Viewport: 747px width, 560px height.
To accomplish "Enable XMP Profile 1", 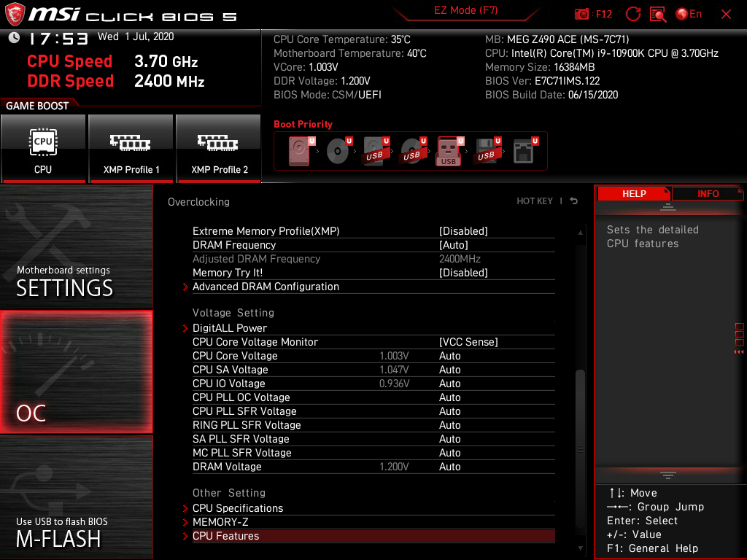I will coord(131,148).
